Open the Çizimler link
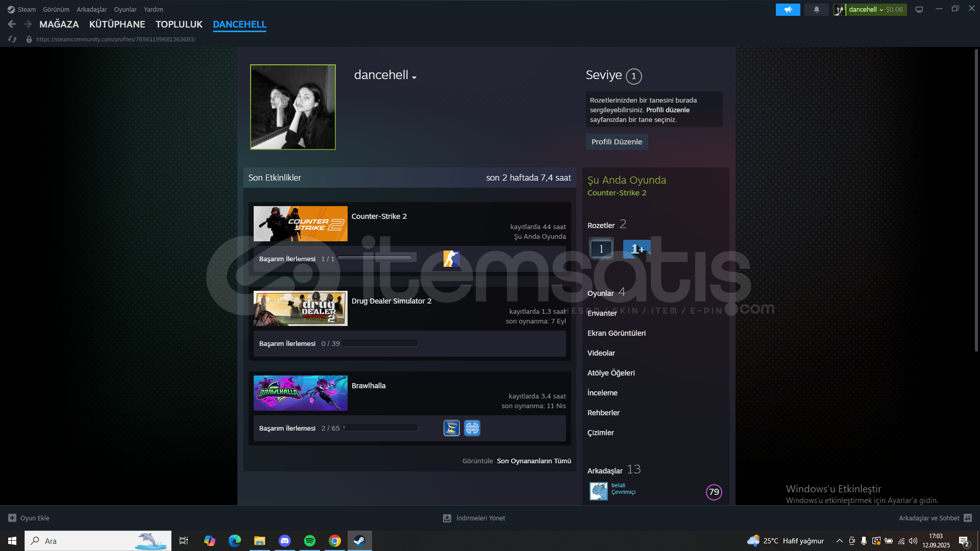Screen dimensions: 980x551 [x=601, y=433]
